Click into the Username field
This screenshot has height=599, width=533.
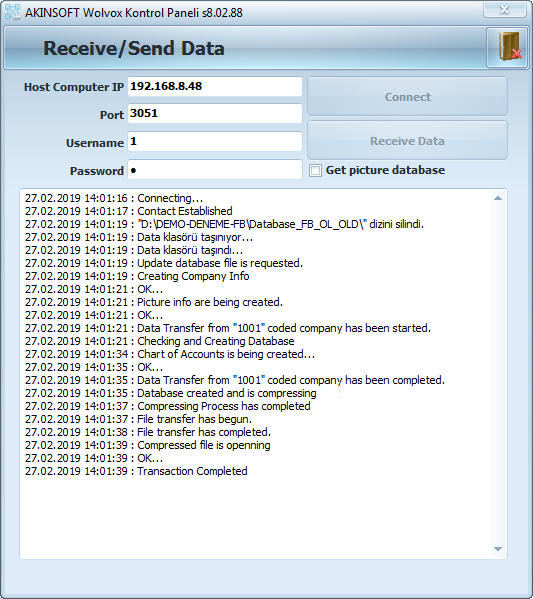click(x=215, y=142)
